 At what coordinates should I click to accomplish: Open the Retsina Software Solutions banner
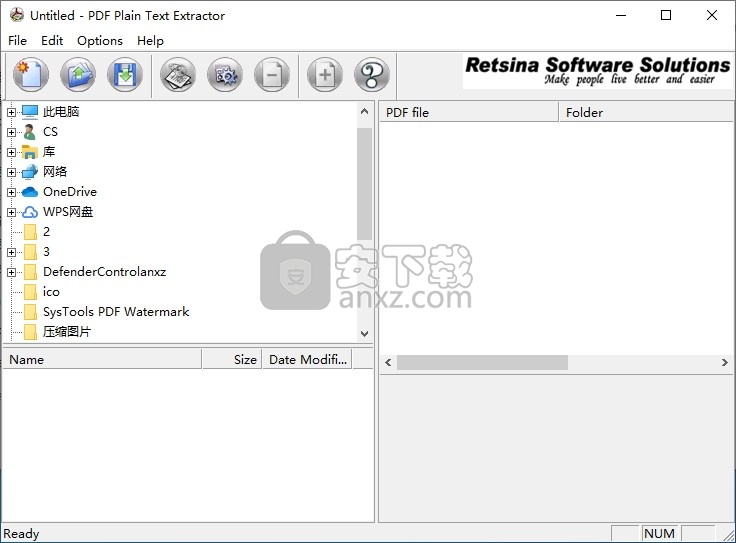point(598,71)
